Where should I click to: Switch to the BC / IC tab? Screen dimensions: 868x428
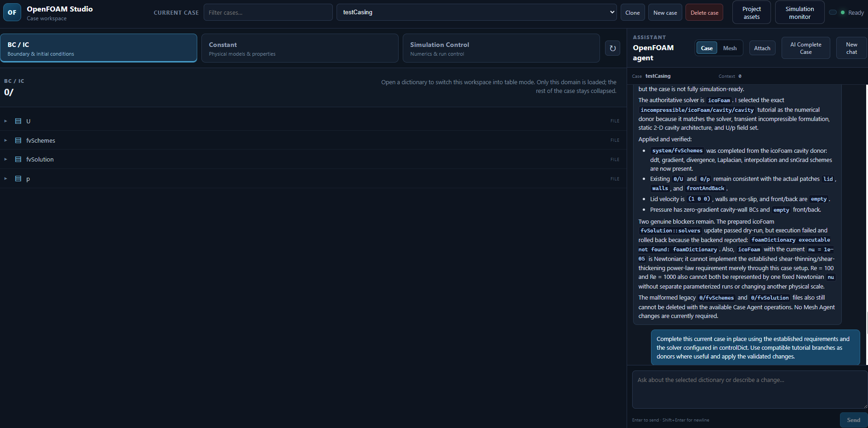tap(99, 48)
